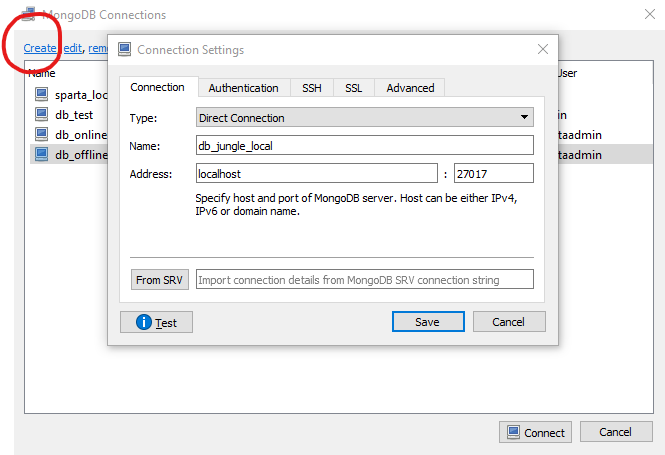Close the Connection Settings dialog
This screenshot has height=455, width=665.
click(x=543, y=49)
